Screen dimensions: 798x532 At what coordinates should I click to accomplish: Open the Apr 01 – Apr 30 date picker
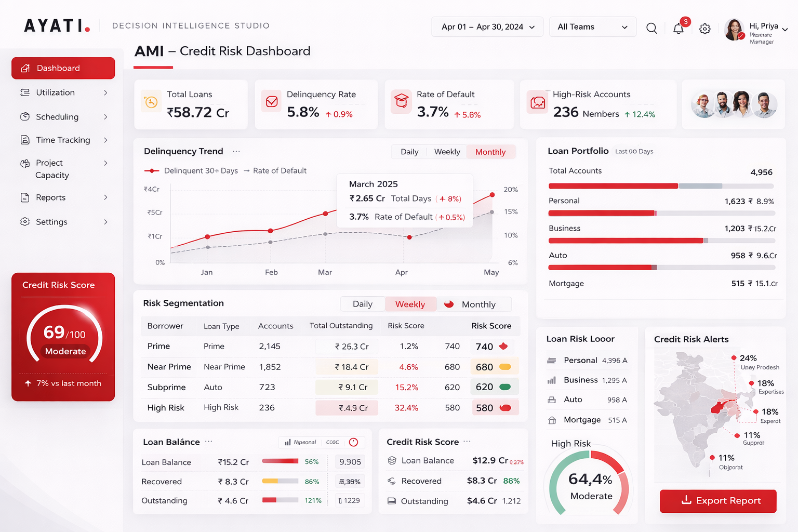(486, 26)
